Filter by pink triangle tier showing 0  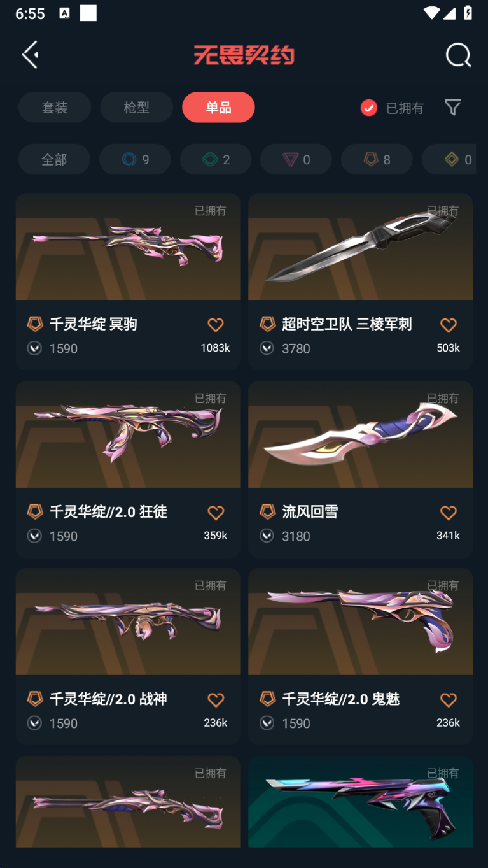coord(296,160)
